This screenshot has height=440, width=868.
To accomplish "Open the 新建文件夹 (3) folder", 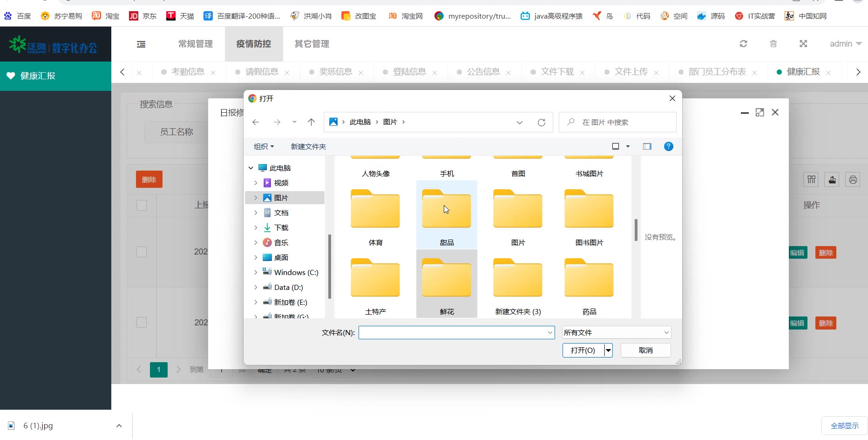I will click(518, 284).
